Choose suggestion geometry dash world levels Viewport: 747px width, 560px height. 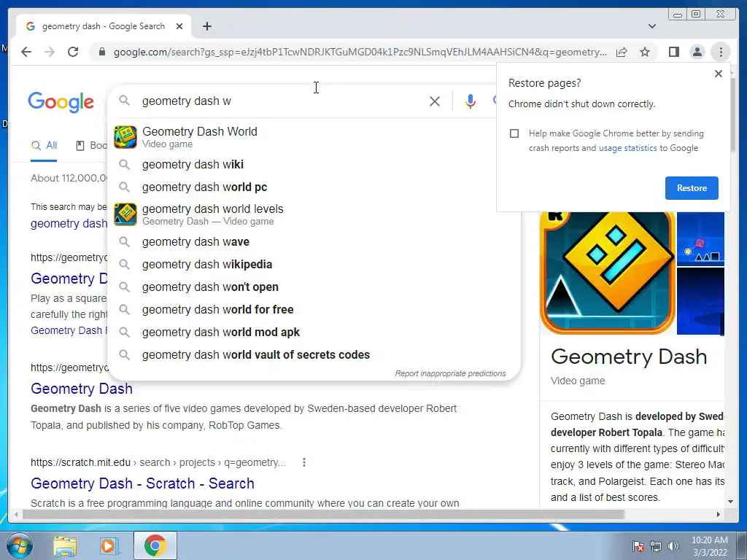coord(314,214)
